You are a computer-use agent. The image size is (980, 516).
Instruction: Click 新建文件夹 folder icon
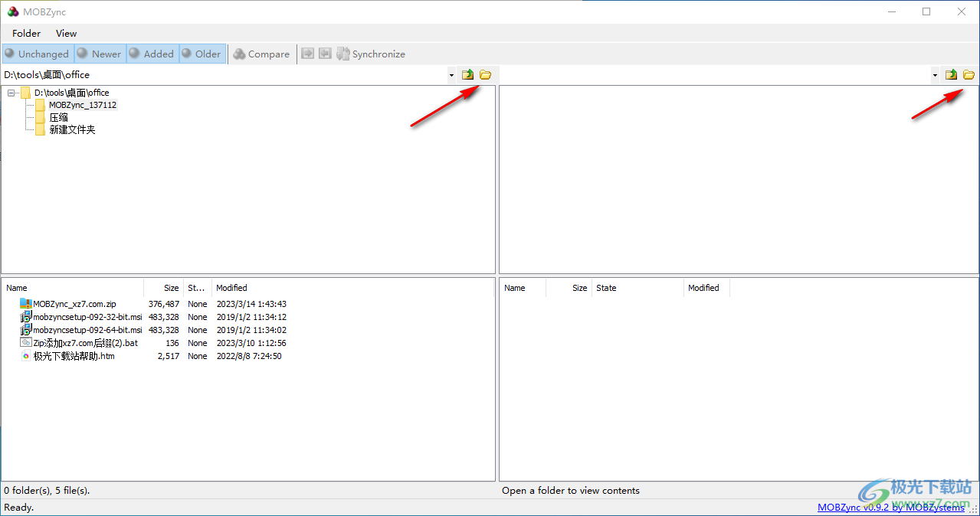40,129
